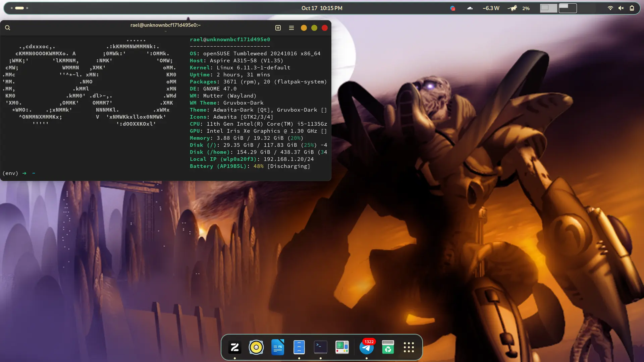Click the Uptime line showing 2 hours
644x362 pixels.
230,75
